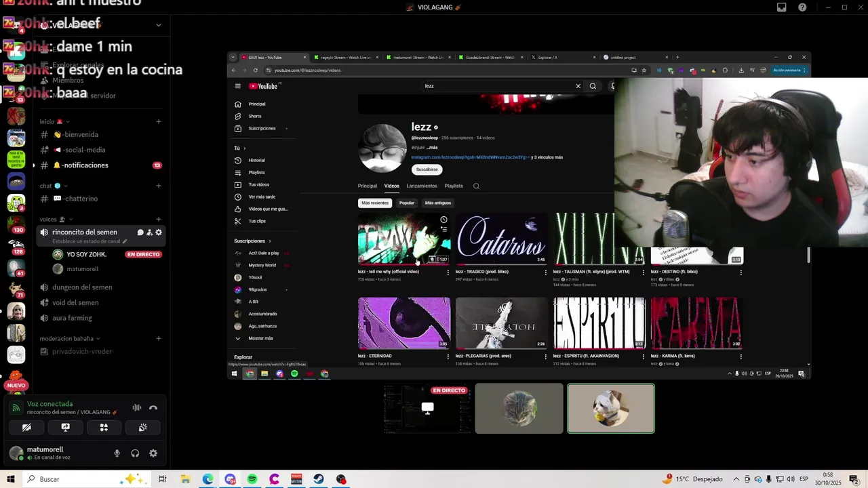The width and height of the screenshot is (868, 488).
Task: Open the notificaciones text channel
Action: tap(100, 165)
